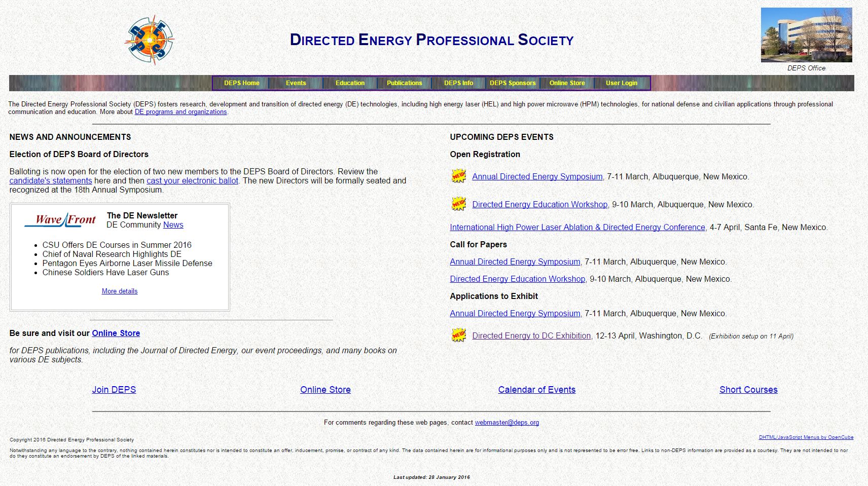
Task: Click the NEW badge beside Directed Energy Education Workshop
Action: point(459,204)
